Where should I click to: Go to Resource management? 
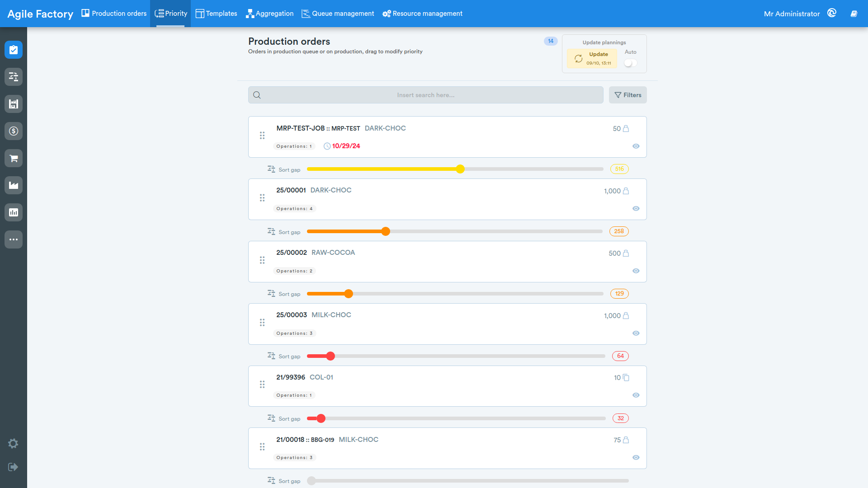[422, 14]
